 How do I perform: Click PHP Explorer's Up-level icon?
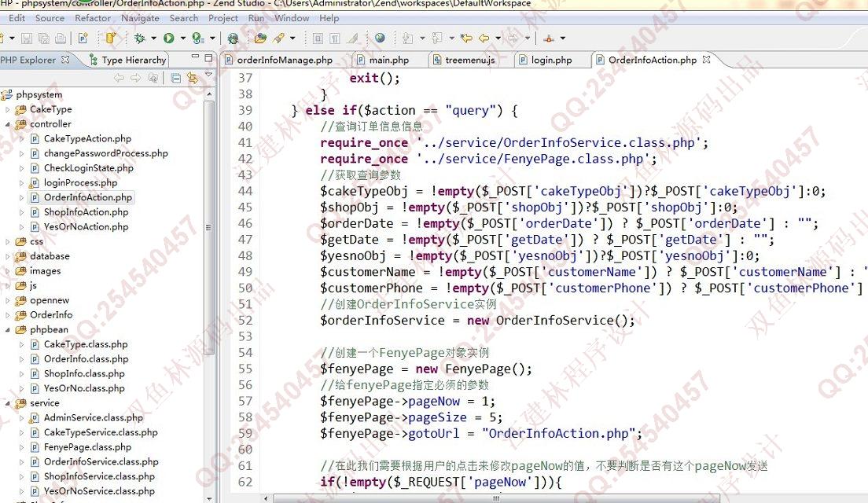point(153,78)
